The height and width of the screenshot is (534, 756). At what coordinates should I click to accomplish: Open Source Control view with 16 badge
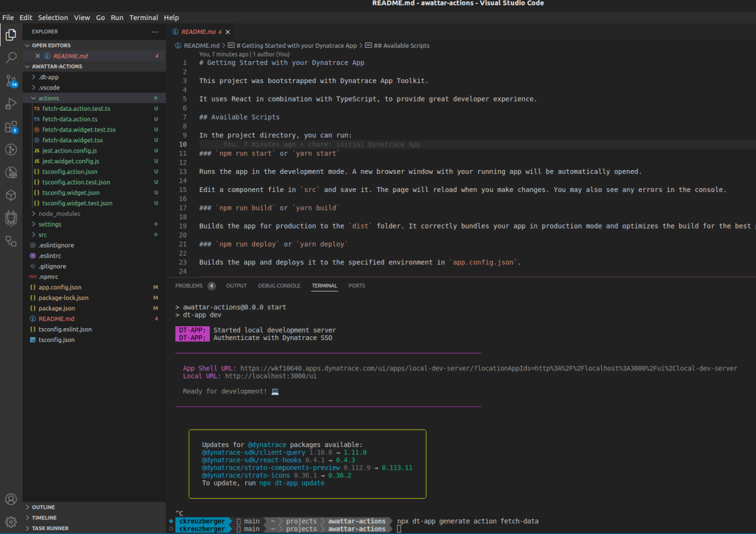coord(11,81)
